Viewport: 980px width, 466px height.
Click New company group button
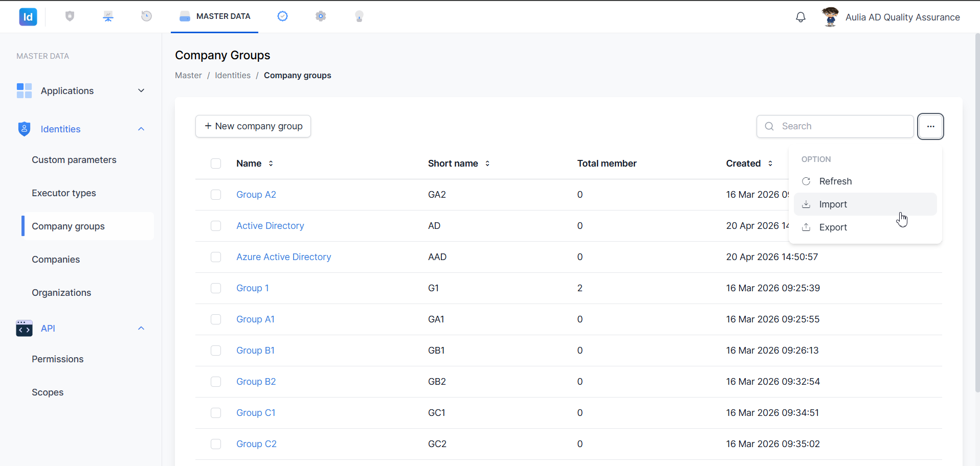(x=253, y=126)
